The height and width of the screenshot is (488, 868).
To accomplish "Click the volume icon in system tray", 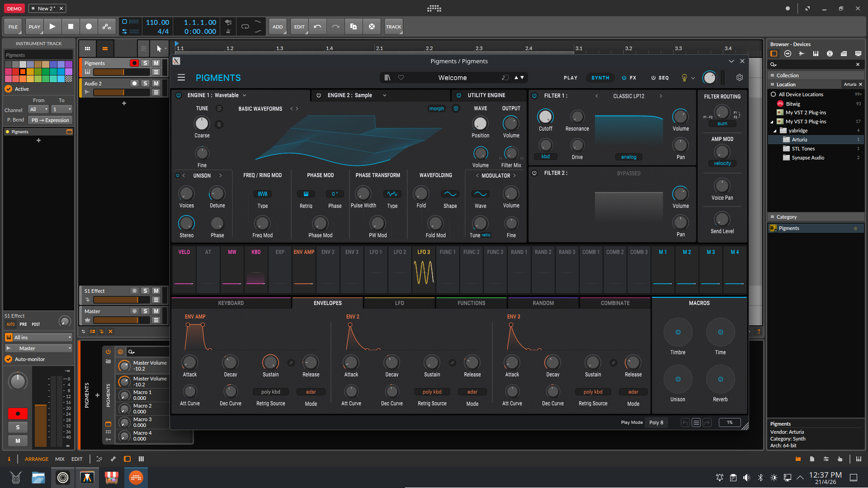I will (x=746, y=478).
